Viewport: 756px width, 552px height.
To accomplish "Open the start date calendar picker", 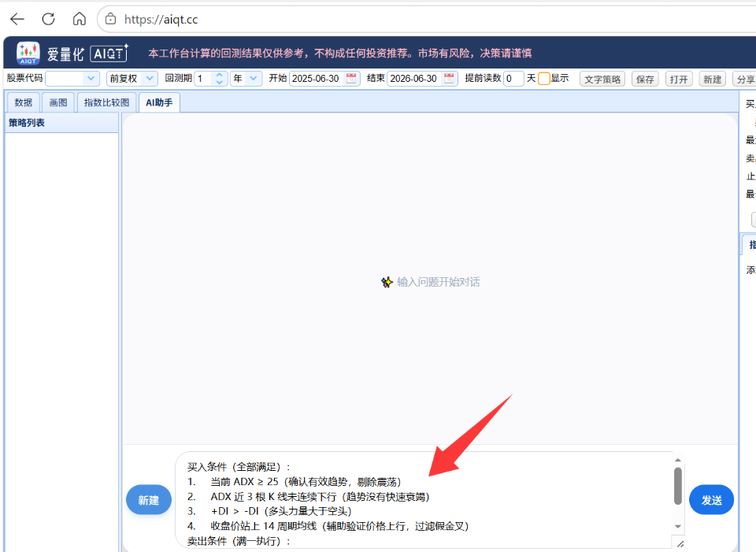I will (x=351, y=78).
